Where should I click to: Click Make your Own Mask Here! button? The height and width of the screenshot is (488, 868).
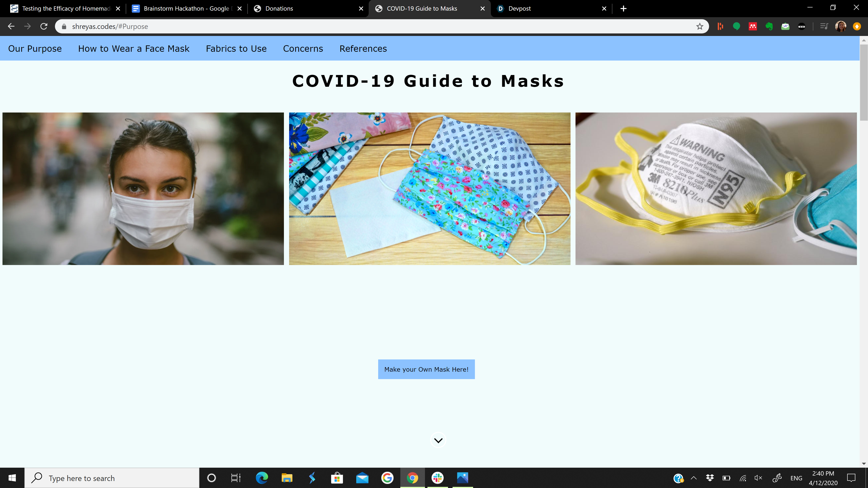click(x=426, y=369)
